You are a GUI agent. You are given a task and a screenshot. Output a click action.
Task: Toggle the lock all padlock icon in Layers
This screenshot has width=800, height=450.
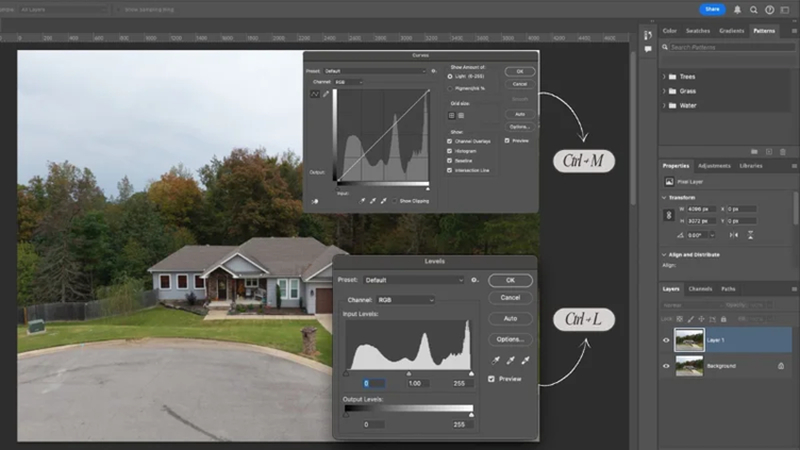pyautogui.click(x=723, y=319)
